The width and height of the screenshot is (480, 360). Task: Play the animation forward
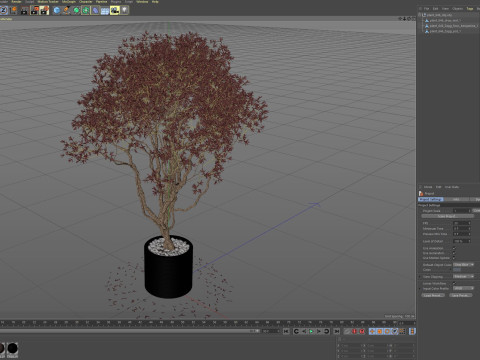(x=311, y=331)
